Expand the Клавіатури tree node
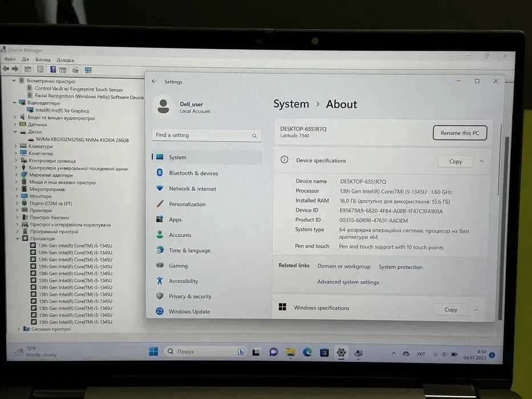Image resolution: width=532 pixels, height=399 pixels. pyautogui.click(x=15, y=146)
